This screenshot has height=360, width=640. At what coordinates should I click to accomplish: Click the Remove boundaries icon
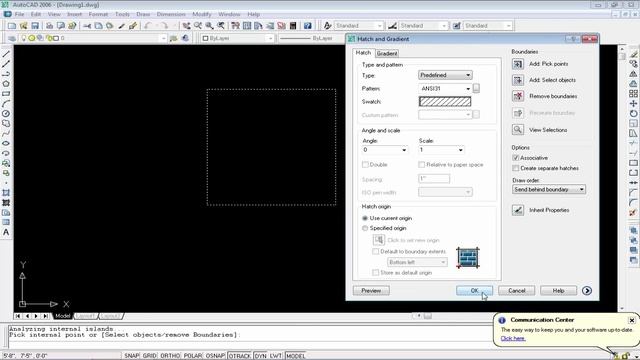point(518,96)
